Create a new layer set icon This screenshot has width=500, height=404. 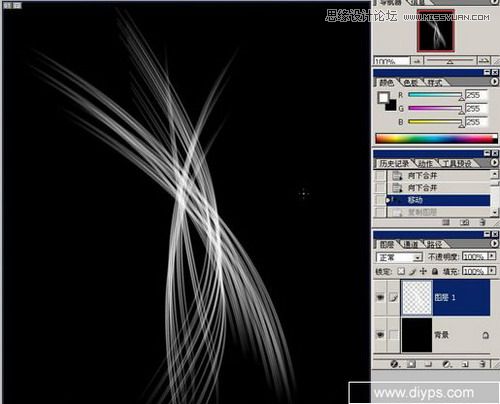[429, 364]
